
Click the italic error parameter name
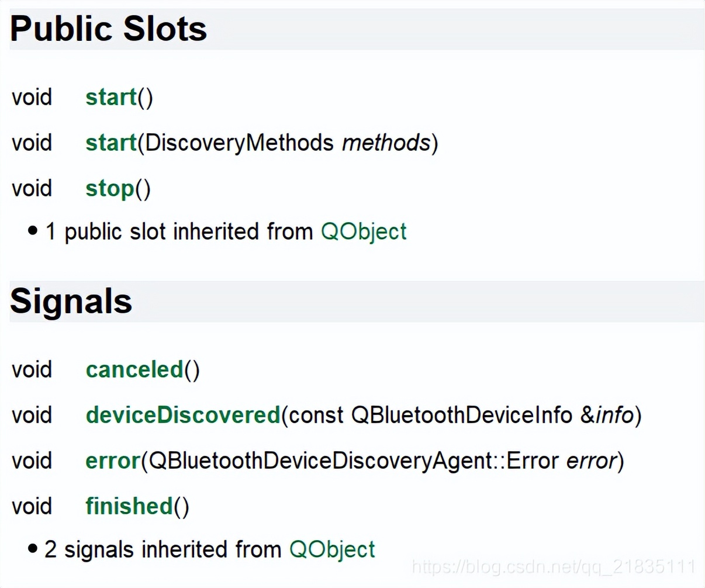(592, 461)
